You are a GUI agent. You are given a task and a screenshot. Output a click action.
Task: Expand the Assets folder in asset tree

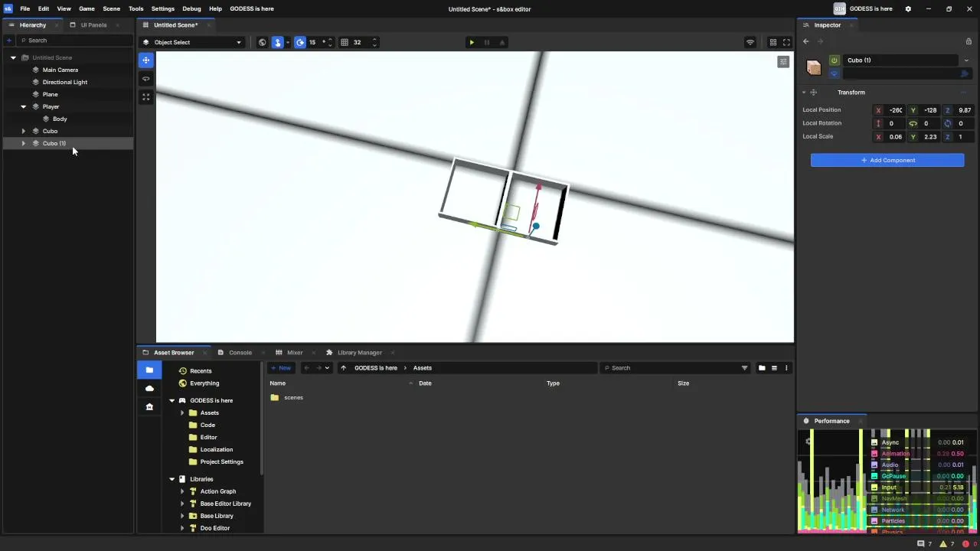(x=182, y=412)
